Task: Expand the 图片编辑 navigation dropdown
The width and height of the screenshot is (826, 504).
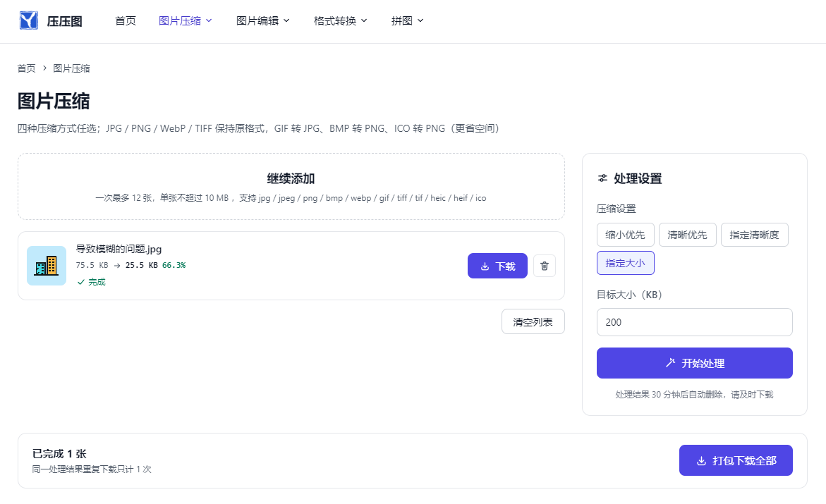Action: (262, 21)
